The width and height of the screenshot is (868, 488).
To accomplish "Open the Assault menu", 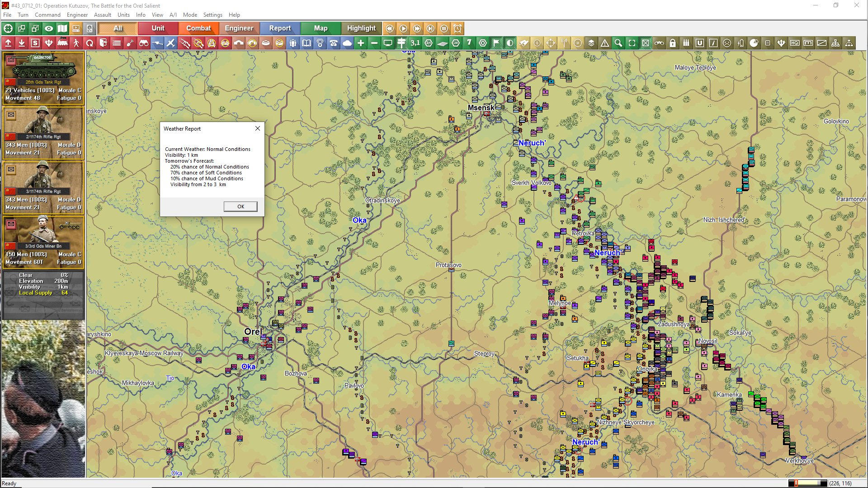I will [x=103, y=15].
